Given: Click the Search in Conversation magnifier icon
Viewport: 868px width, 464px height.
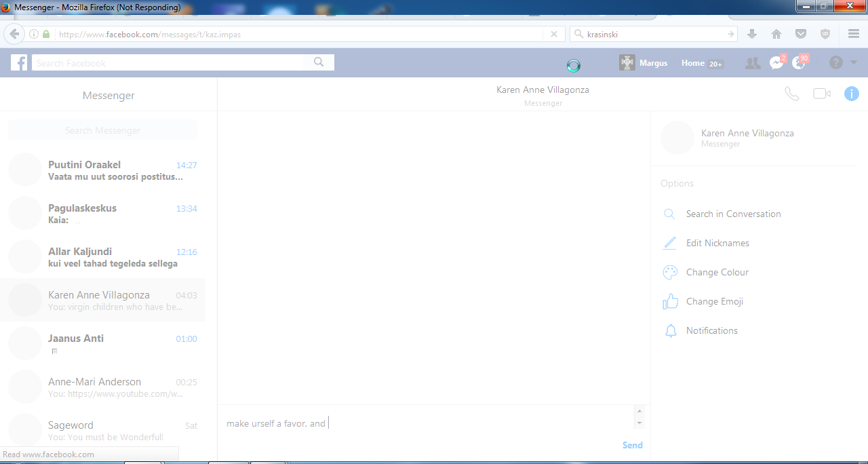Looking at the screenshot, I should point(669,214).
